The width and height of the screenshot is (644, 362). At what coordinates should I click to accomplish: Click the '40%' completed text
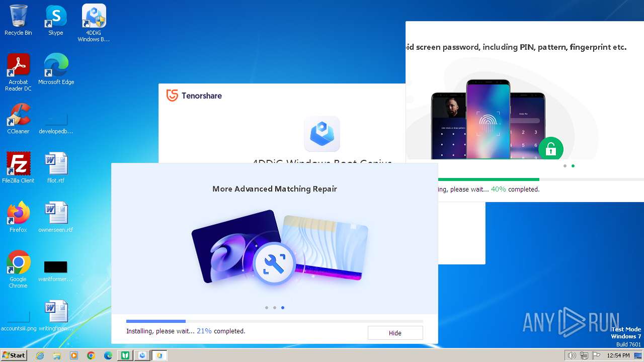pyautogui.click(x=499, y=190)
